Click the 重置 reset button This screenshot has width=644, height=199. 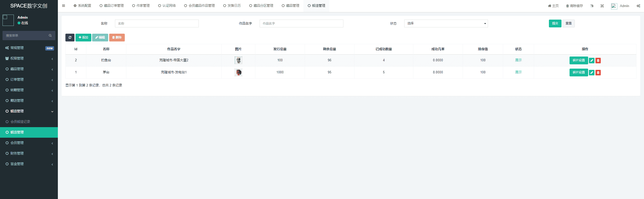click(569, 23)
